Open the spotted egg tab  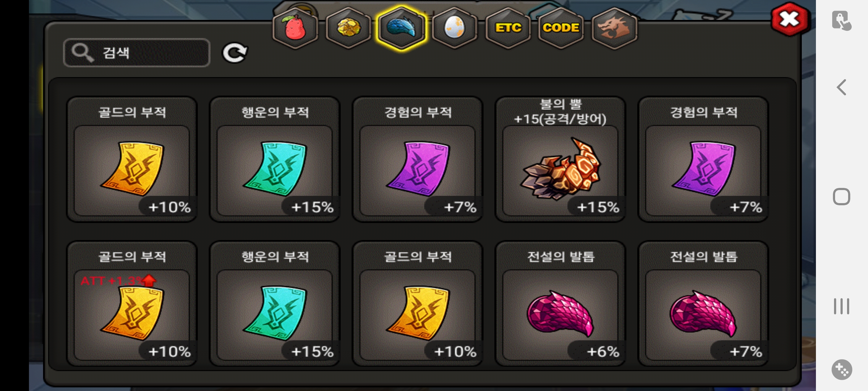pyautogui.click(x=454, y=28)
